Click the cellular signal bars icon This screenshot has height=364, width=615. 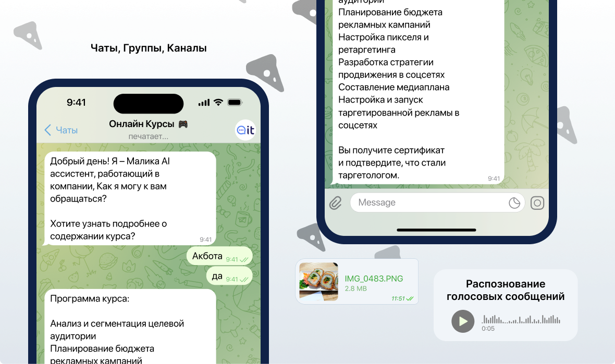[204, 103]
